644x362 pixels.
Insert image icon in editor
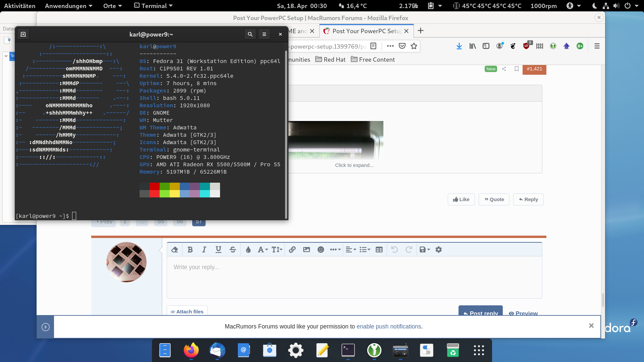[x=307, y=250]
